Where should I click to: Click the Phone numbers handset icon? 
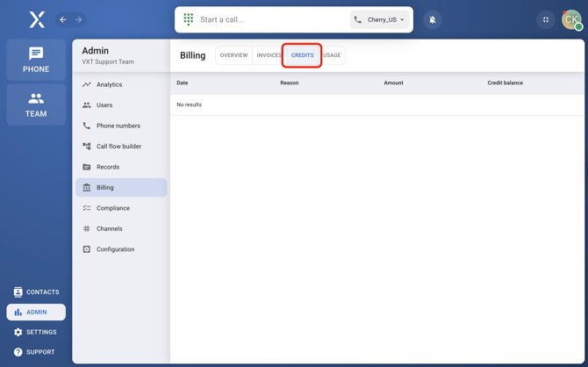click(x=87, y=126)
